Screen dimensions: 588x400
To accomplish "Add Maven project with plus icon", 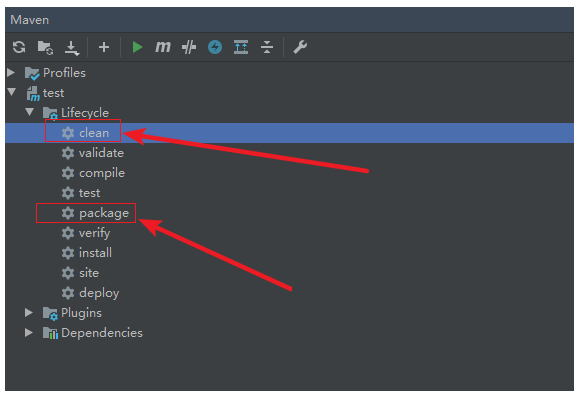I will [x=104, y=47].
